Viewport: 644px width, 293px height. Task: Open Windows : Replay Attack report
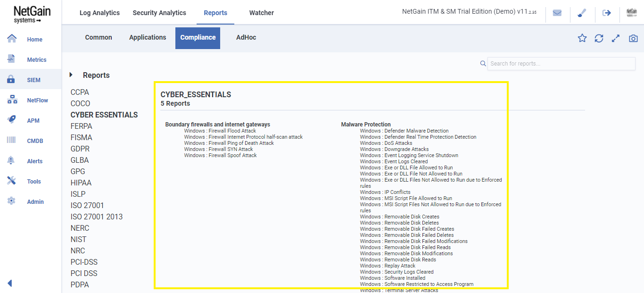point(388,266)
